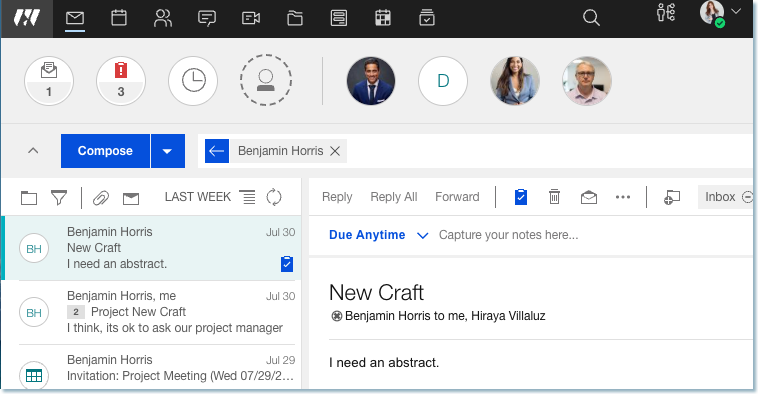Click the Compose button
758x394 pixels.
[x=105, y=151]
